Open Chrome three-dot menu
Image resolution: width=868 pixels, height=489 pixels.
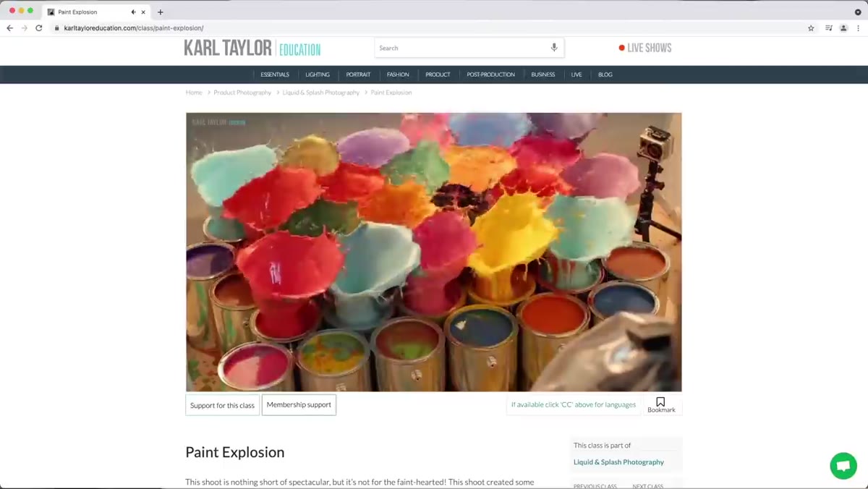[859, 28]
